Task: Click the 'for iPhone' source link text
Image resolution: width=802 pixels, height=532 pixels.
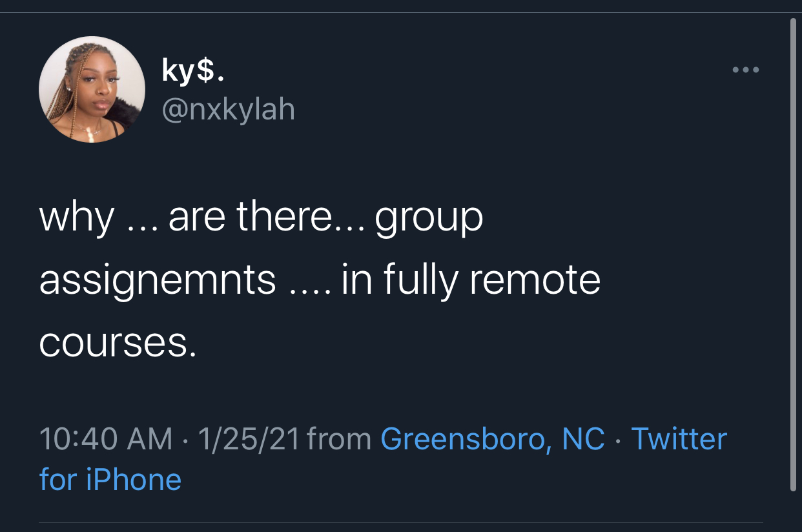Action: (x=110, y=480)
